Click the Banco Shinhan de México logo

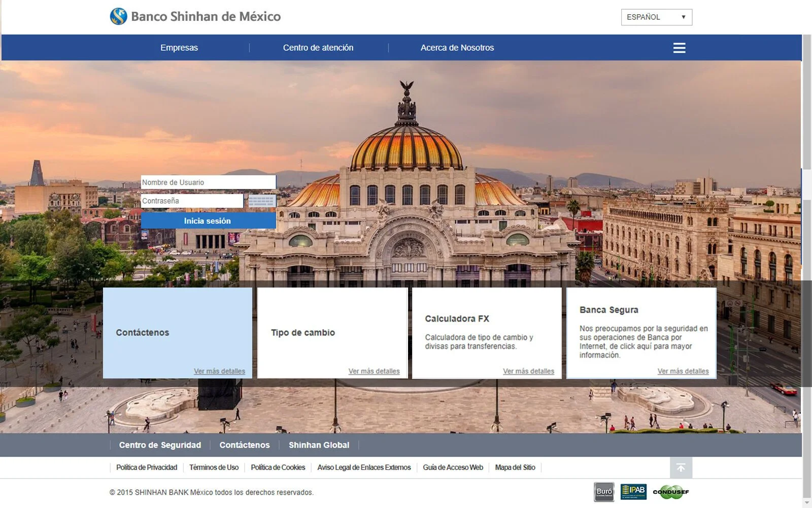pos(195,16)
